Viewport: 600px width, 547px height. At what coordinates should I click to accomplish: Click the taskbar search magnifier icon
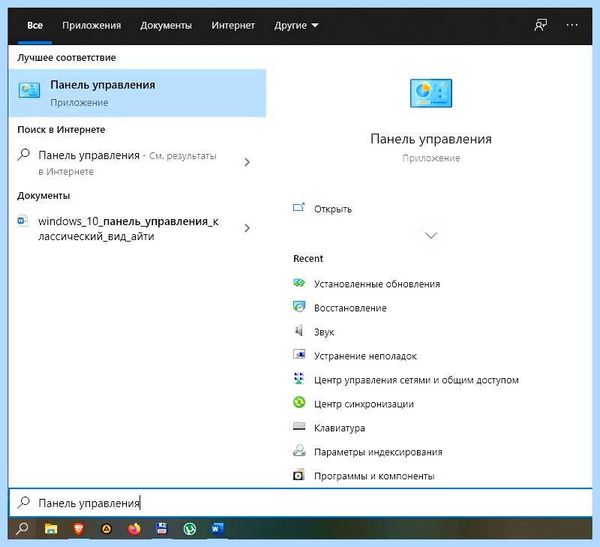[x=22, y=529]
